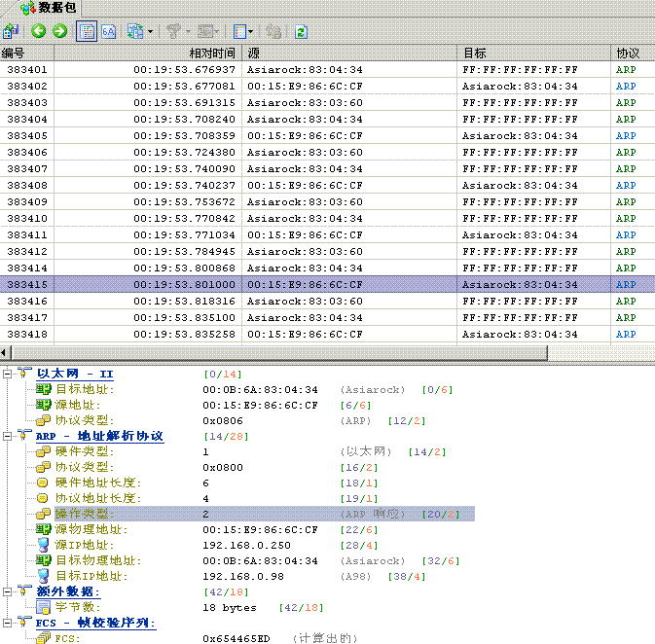
Task: Click the green previous packet arrow
Action: (39, 31)
